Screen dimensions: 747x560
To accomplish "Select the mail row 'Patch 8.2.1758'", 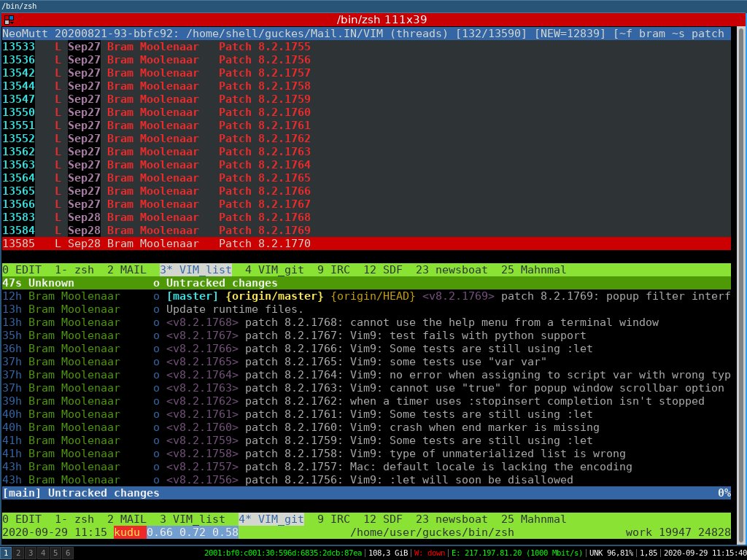I will coord(366,86).
